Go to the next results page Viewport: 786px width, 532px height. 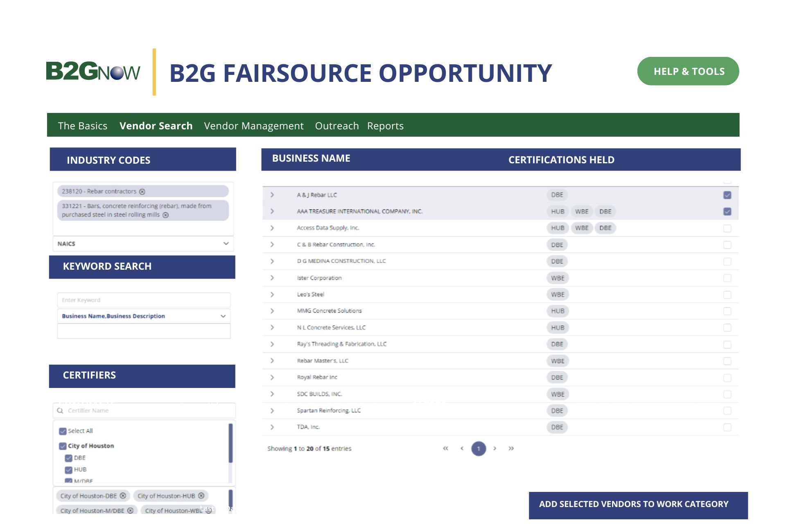tap(495, 449)
